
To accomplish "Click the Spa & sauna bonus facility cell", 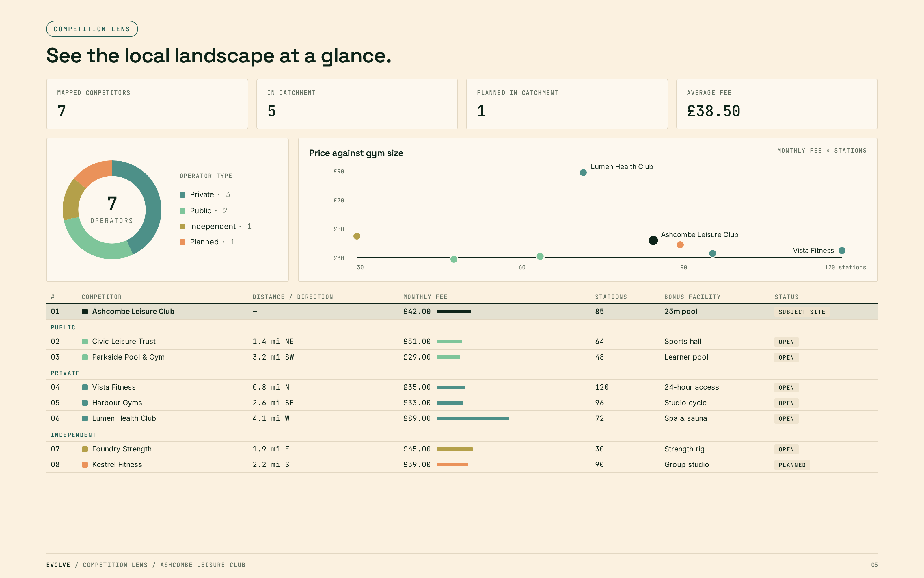I will click(685, 418).
